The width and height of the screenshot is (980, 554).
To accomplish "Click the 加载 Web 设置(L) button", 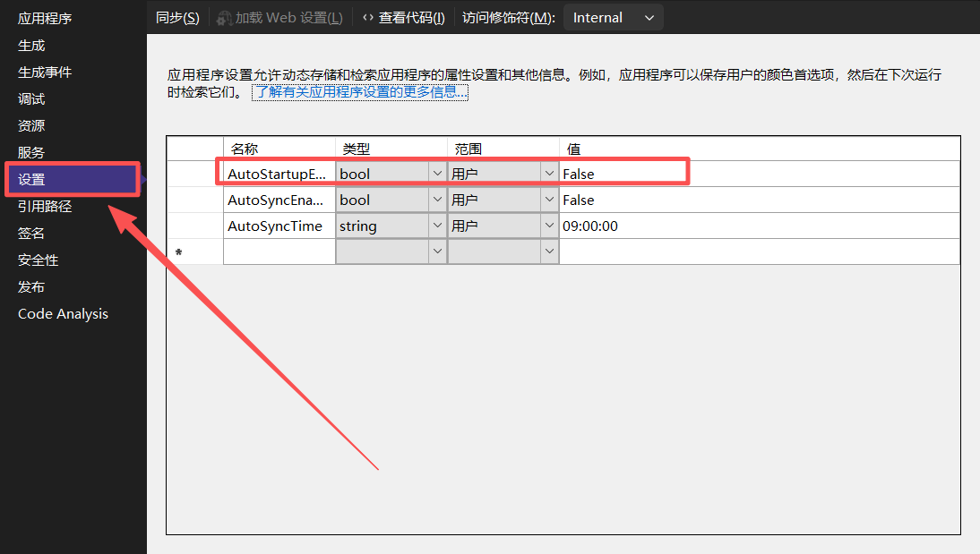I will 279,18.
